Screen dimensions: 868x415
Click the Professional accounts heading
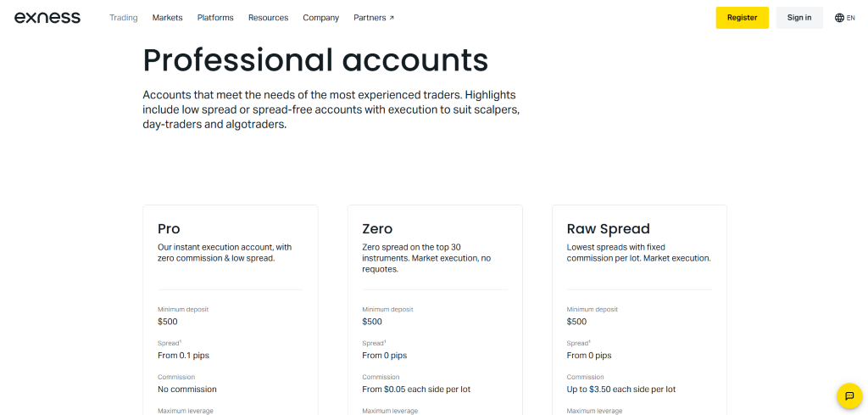tap(315, 60)
